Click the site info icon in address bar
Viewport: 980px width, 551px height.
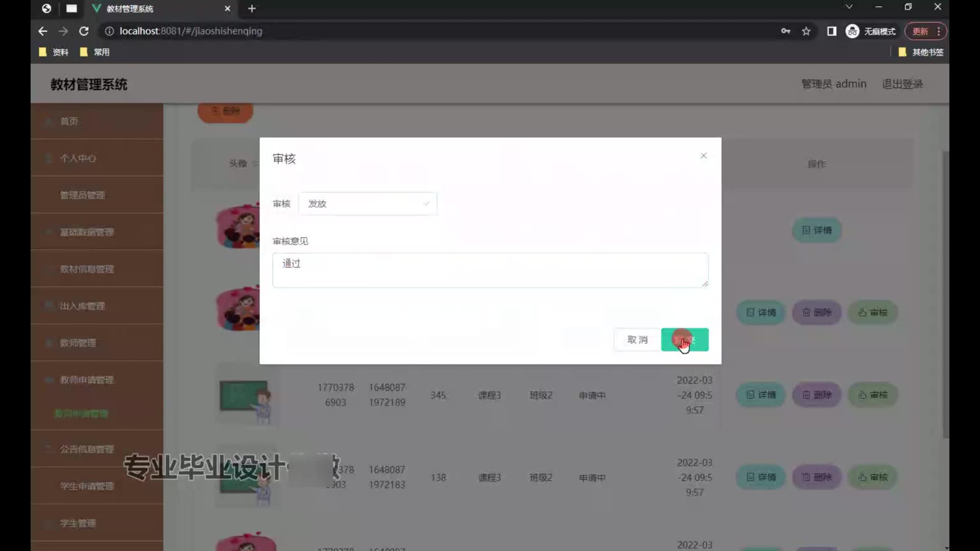pyautogui.click(x=109, y=31)
